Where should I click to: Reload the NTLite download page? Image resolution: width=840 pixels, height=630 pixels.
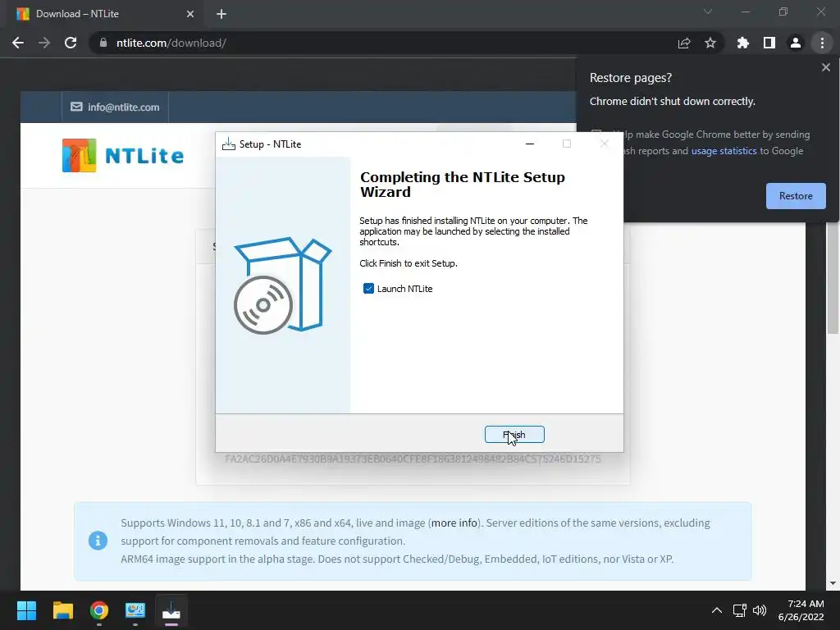[71, 43]
